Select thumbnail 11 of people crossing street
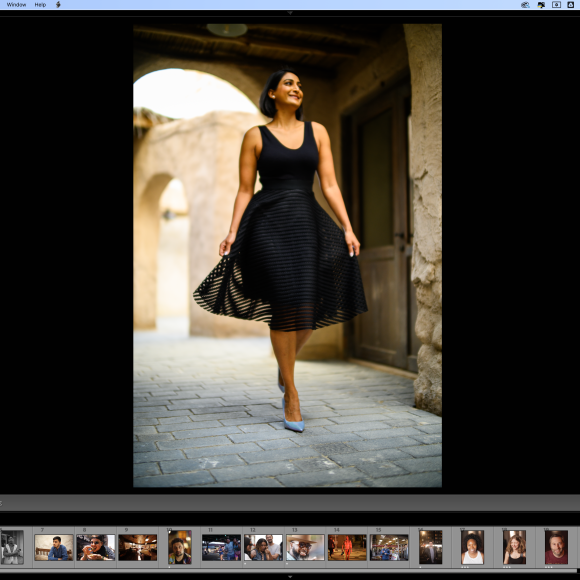 pyautogui.click(x=221, y=547)
